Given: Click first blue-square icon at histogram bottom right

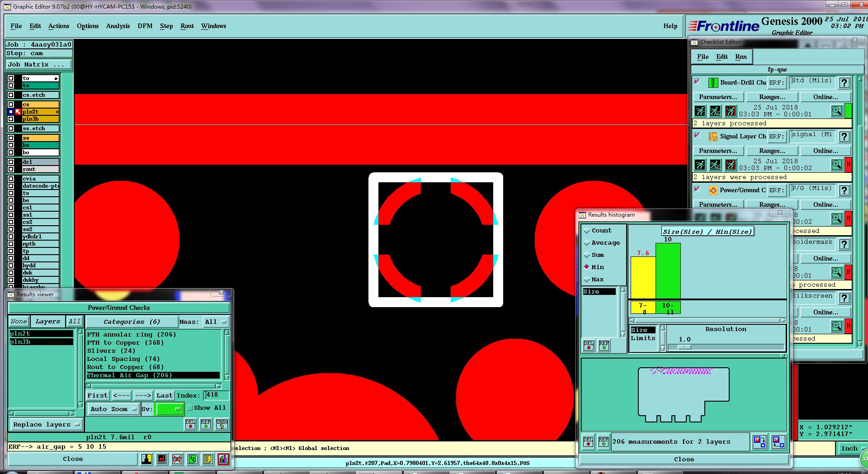Looking at the screenshot, I should (759, 441).
